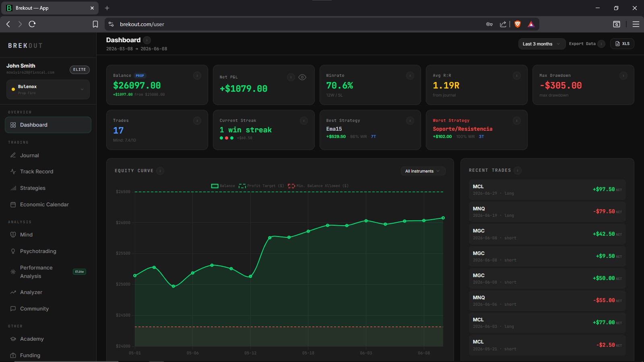644x362 pixels.
Task: Go back in browser history
Action: coord(8,24)
